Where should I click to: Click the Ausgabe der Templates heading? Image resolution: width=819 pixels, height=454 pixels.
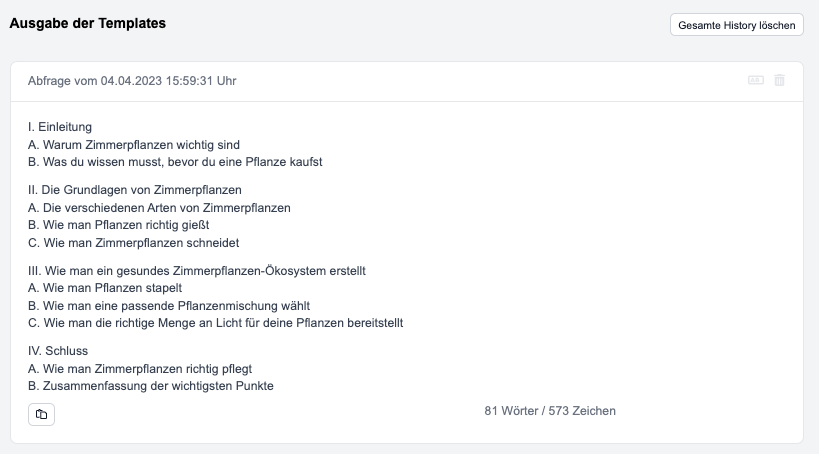click(x=87, y=24)
